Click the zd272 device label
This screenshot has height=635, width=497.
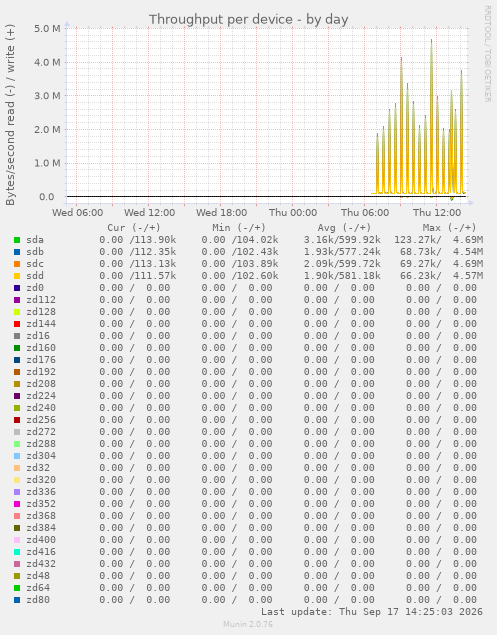pos(41,432)
